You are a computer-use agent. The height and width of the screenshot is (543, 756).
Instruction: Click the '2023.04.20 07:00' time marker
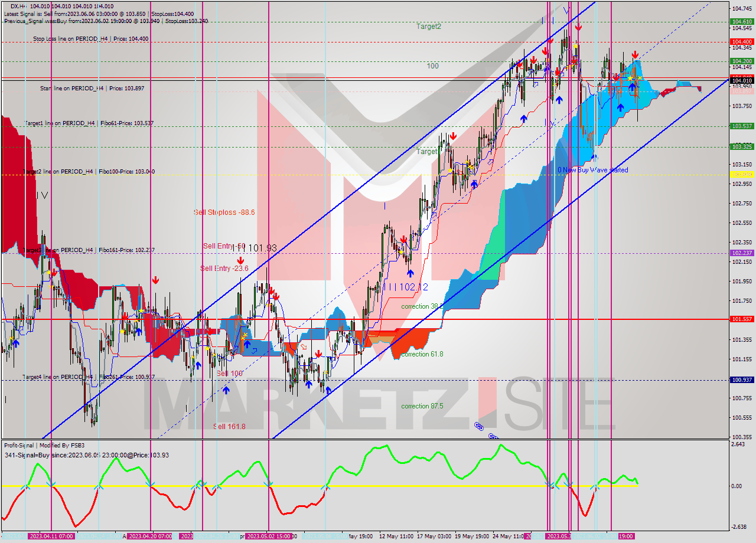[150, 537]
